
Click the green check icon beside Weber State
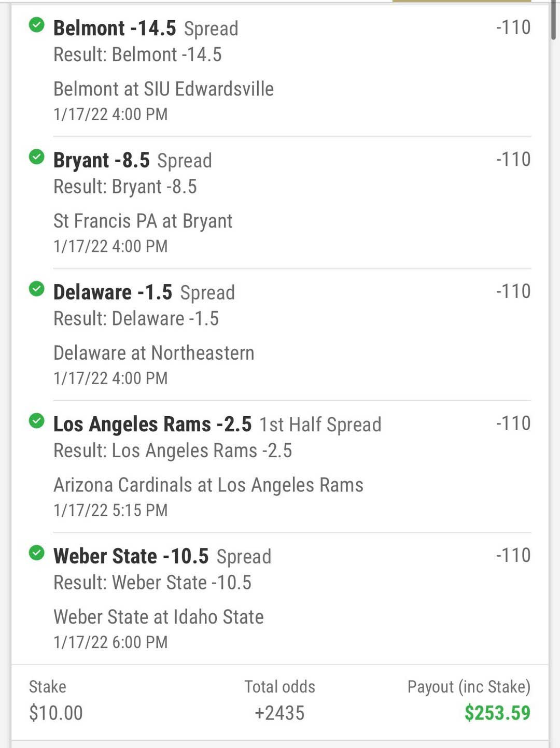tap(36, 553)
